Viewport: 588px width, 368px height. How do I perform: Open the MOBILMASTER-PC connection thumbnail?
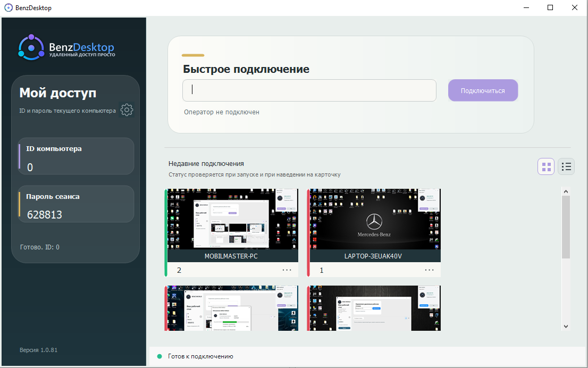coord(232,219)
